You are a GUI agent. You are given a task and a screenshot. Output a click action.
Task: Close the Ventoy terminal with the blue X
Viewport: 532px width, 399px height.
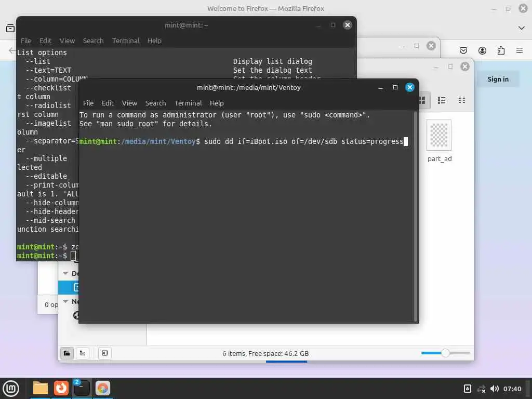(409, 87)
